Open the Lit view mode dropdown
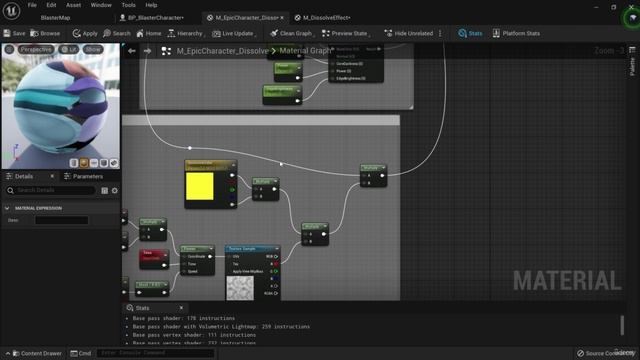Screen dimensions: 640x360 69,49
